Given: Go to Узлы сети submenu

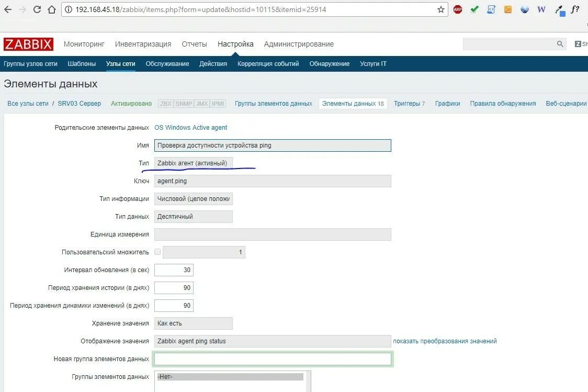Looking at the screenshot, I should (x=120, y=64).
